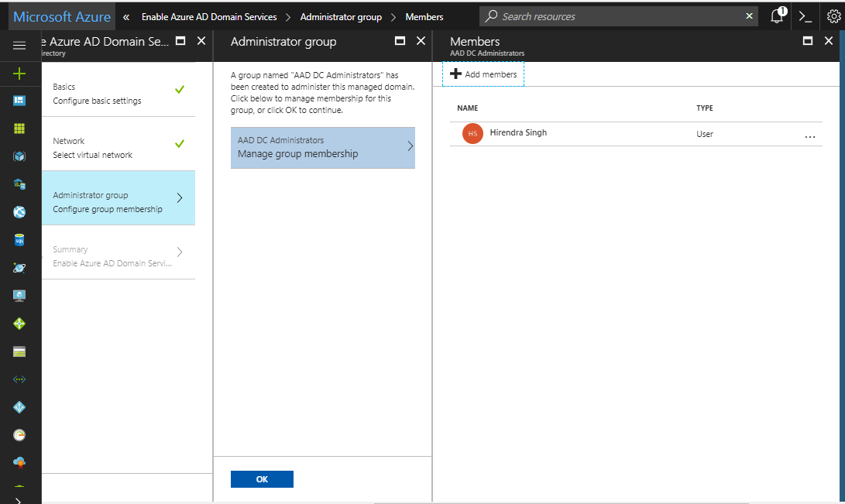The width and height of the screenshot is (845, 504).
Task: Open the Advisor cloud ribbon icon
Action: [x=19, y=462]
